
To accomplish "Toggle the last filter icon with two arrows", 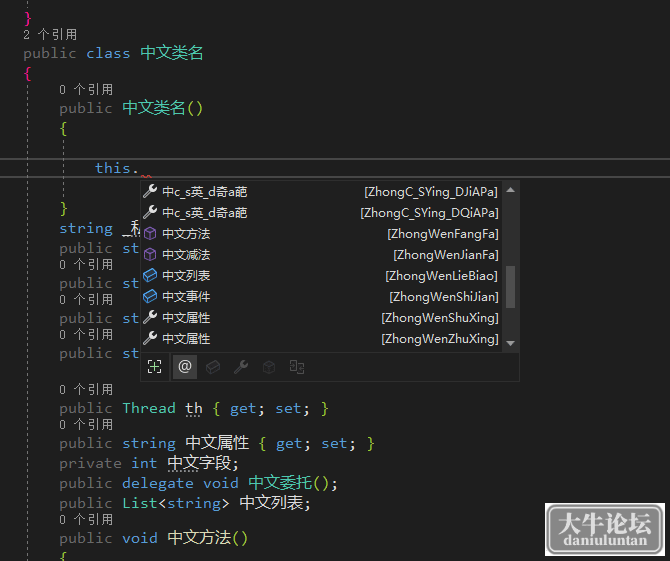I will click(297, 367).
